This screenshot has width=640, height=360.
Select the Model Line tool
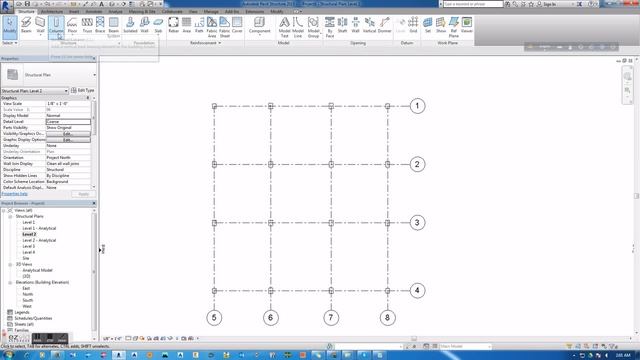pyautogui.click(x=298, y=27)
